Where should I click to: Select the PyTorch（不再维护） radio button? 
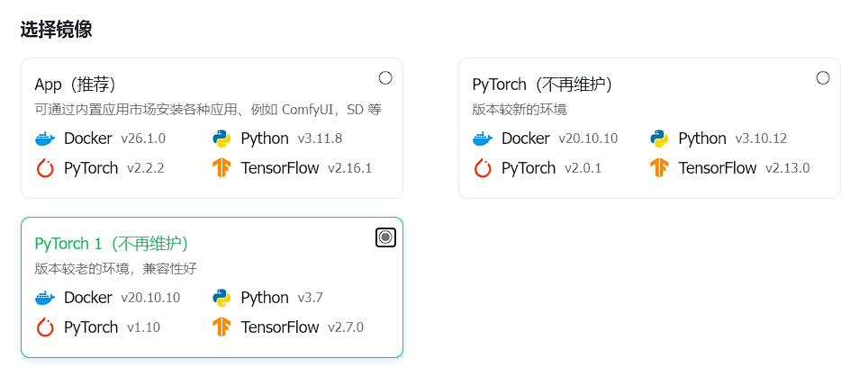(823, 77)
